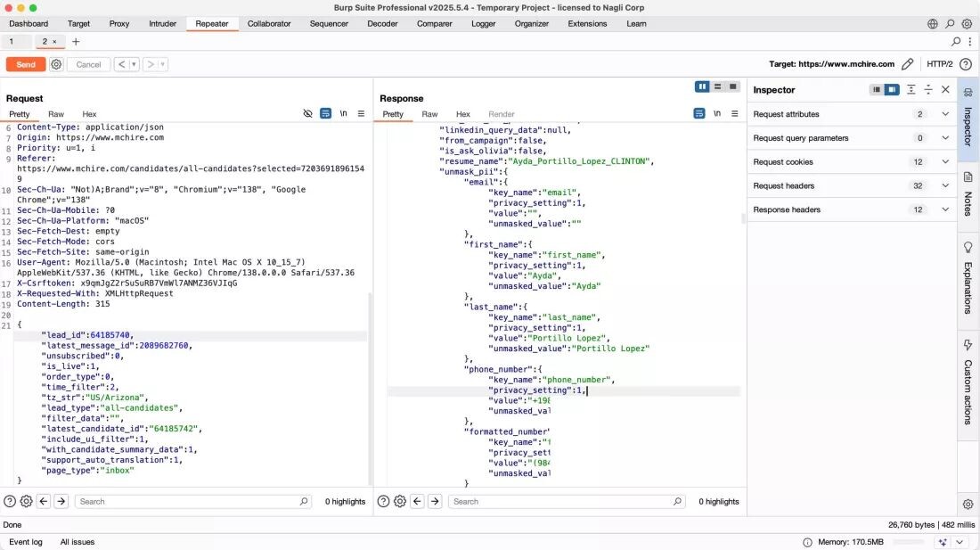Open the Notes side panel
Screen dimensions: 980x550
968,194
